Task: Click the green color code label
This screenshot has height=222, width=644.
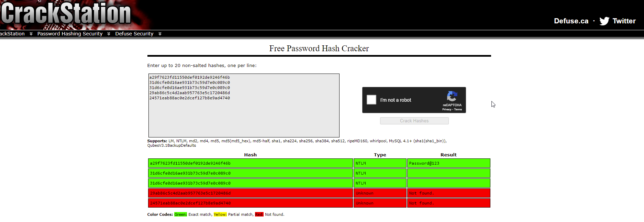Action: pos(180,214)
